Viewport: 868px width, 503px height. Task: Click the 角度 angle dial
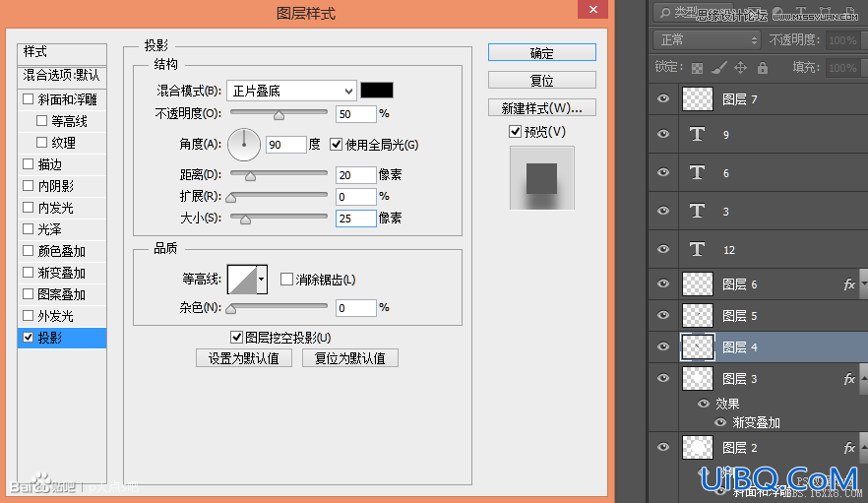(x=244, y=144)
